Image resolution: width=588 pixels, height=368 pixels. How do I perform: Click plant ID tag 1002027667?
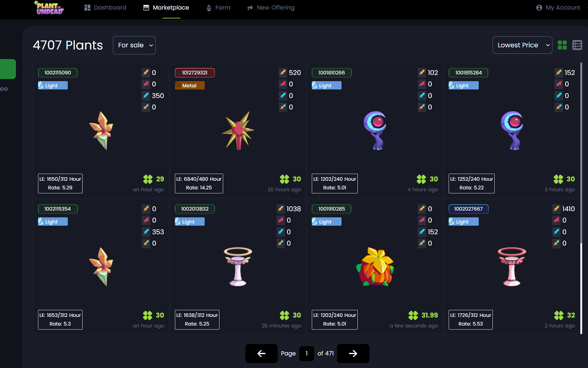(x=468, y=209)
